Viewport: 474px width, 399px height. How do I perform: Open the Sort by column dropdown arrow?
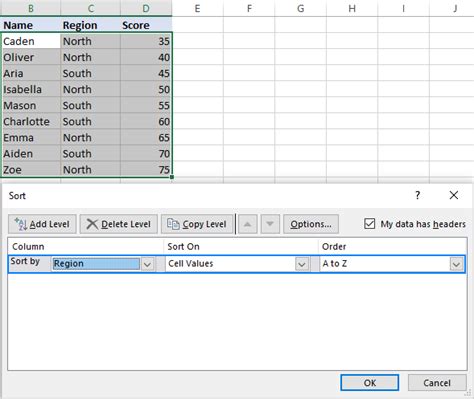(147, 264)
